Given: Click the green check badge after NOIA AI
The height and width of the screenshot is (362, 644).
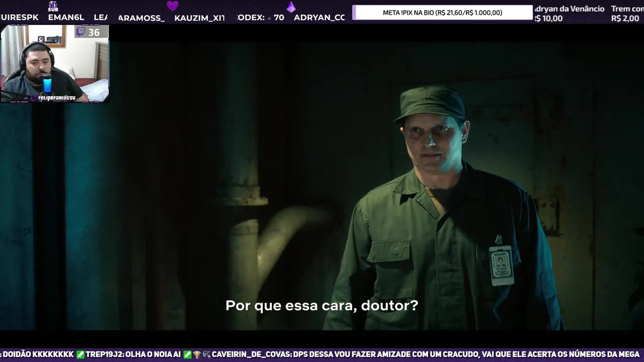Looking at the screenshot, I should [187, 354].
